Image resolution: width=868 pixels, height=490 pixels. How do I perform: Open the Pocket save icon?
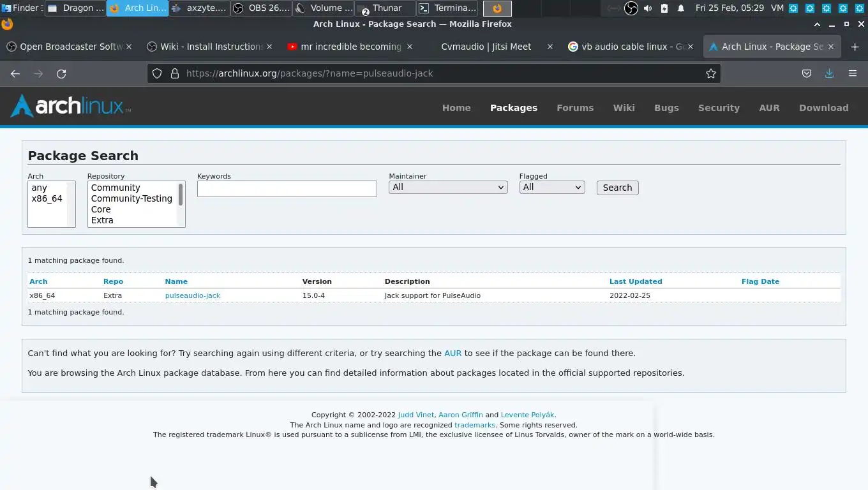click(x=807, y=73)
